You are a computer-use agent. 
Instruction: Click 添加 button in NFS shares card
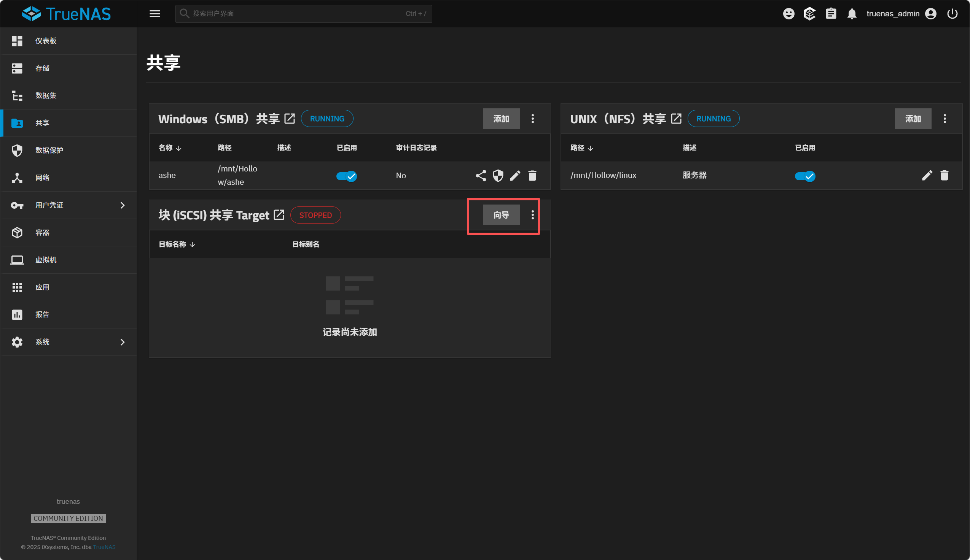(913, 119)
